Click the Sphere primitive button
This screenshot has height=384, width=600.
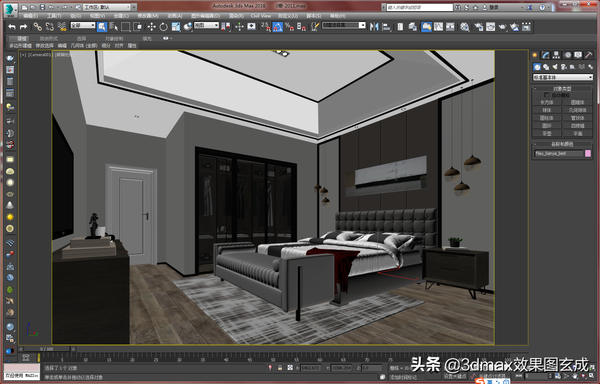click(547, 110)
